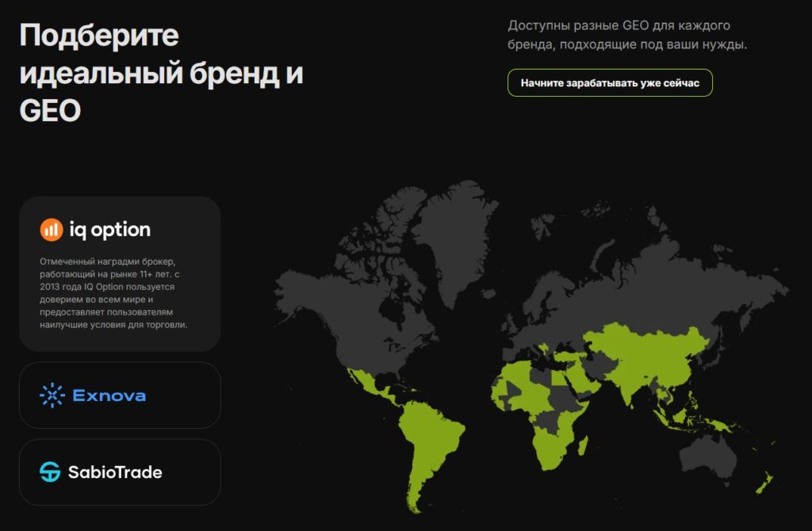
Task: Select the iq option brand card
Action: (x=121, y=273)
